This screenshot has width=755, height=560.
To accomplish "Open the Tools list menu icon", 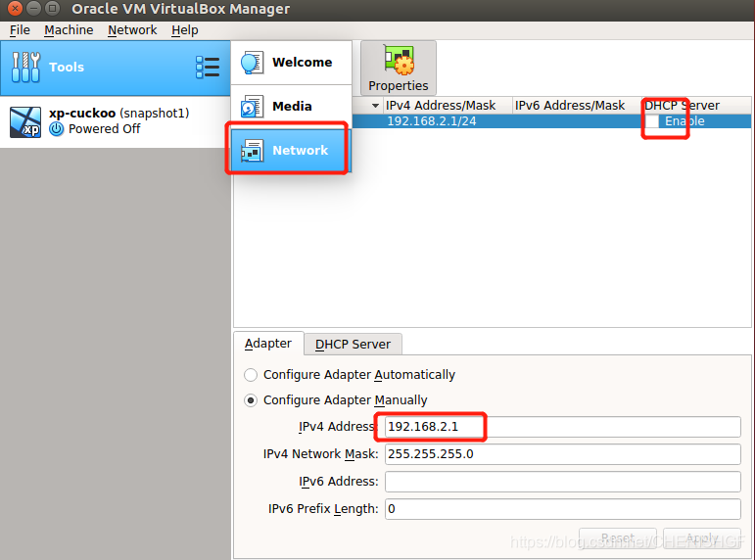I will (x=208, y=67).
